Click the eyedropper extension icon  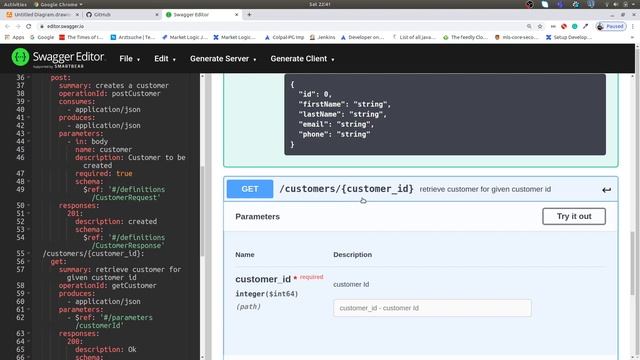pos(585,26)
